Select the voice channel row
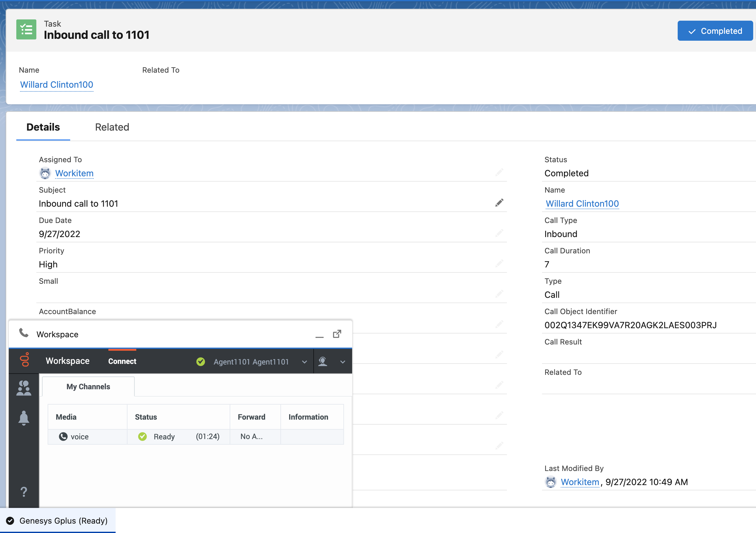Image resolution: width=756 pixels, height=533 pixels. pos(196,437)
